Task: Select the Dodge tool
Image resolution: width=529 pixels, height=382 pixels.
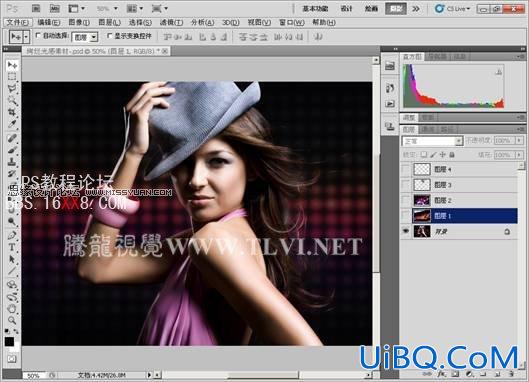Action: [x=12, y=221]
